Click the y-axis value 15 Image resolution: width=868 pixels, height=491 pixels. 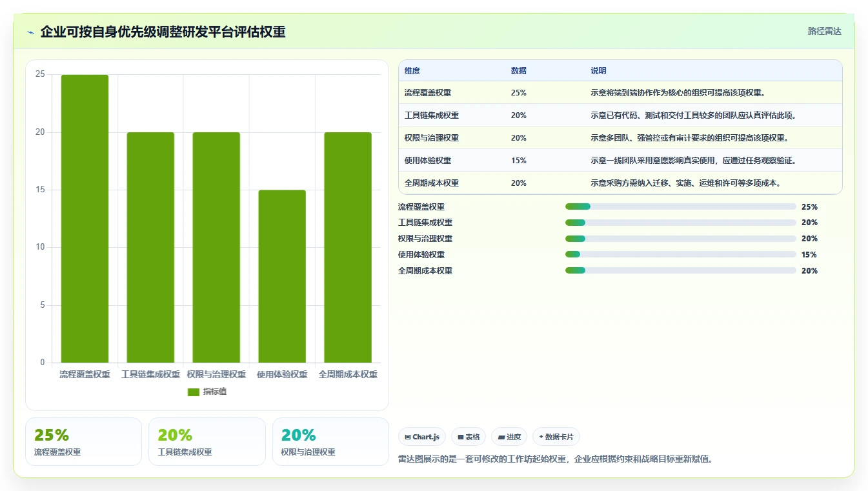[40, 190]
